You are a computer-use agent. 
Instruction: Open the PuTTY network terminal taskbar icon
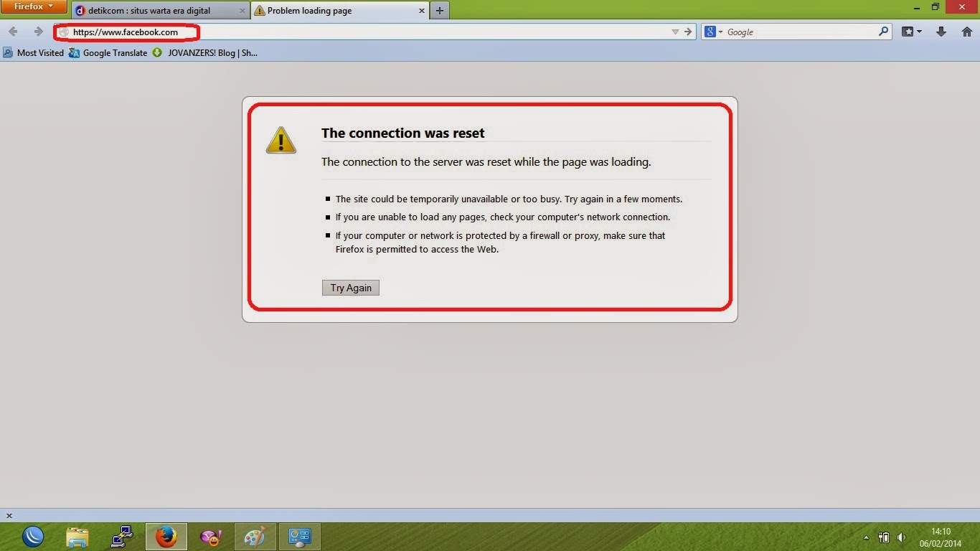click(x=122, y=537)
